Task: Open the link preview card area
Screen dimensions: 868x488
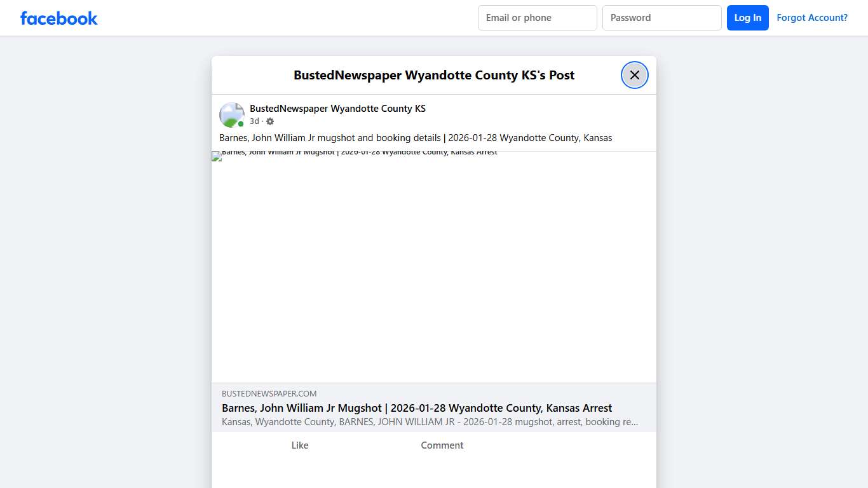Action: (434, 407)
